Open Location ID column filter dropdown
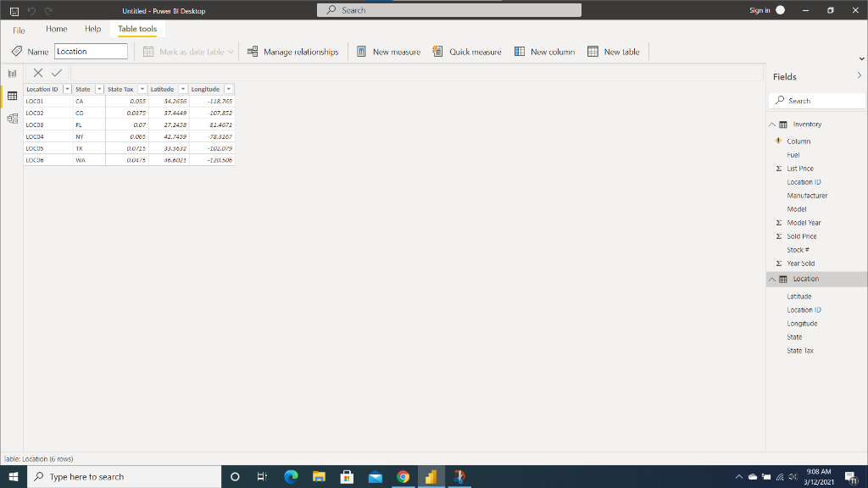Image resolution: width=868 pixels, height=488 pixels. (x=68, y=89)
